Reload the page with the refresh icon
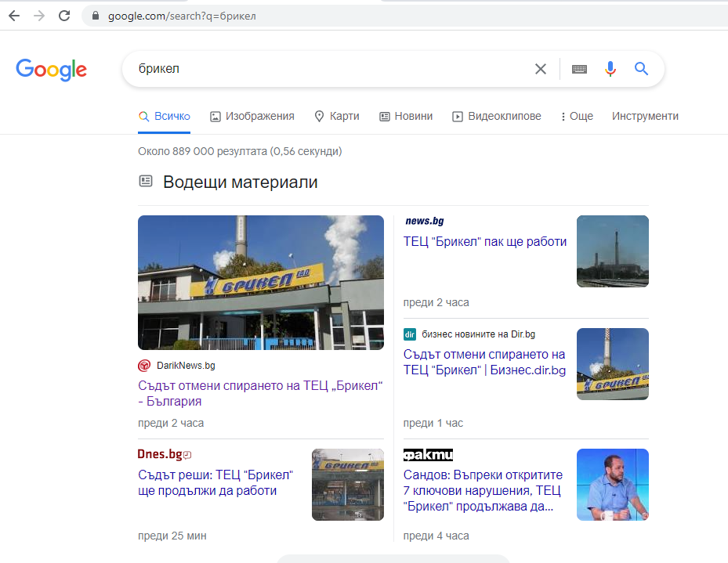The image size is (728, 563). [x=64, y=16]
